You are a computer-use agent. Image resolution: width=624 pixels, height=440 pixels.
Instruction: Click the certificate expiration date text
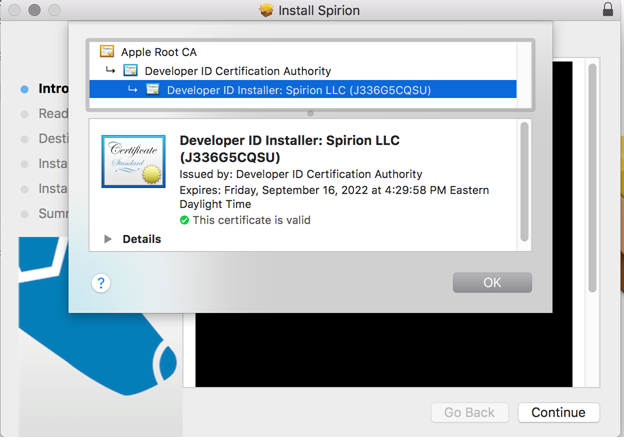coord(334,197)
